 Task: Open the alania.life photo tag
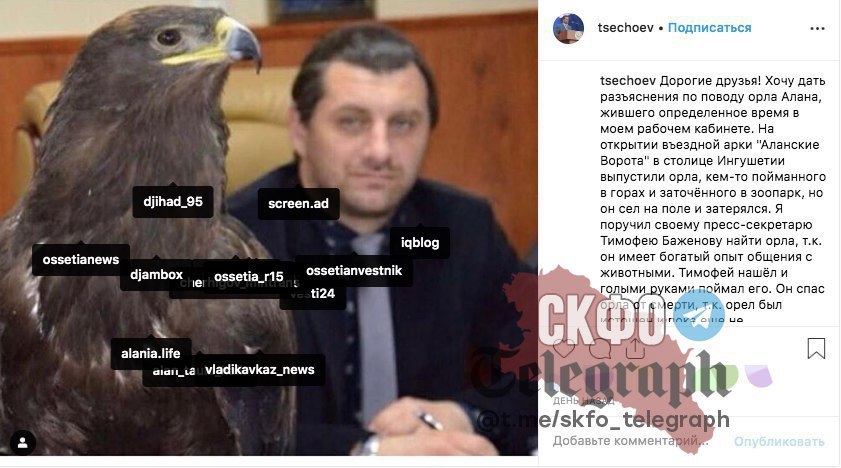click(151, 353)
